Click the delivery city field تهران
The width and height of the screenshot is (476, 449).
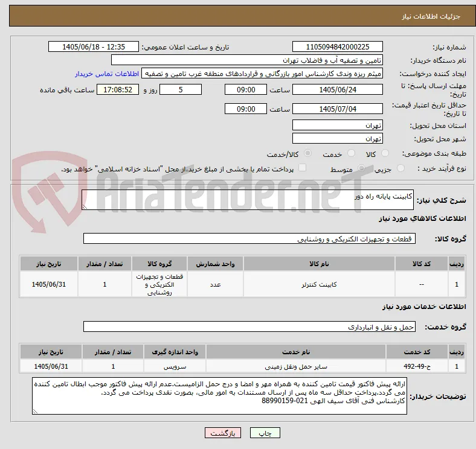point(337,139)
